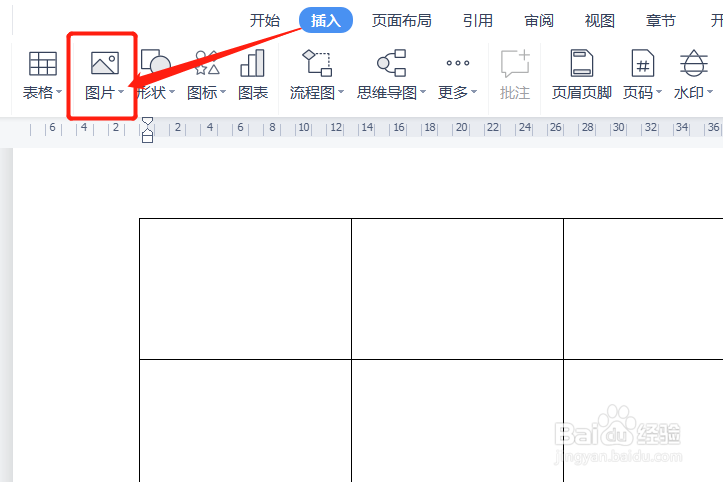The height and width of the screenshot is (482, 723).
Task: Expand the 形状 dropdown arrow
Action: pyautogui.click(x=172, y=92)
